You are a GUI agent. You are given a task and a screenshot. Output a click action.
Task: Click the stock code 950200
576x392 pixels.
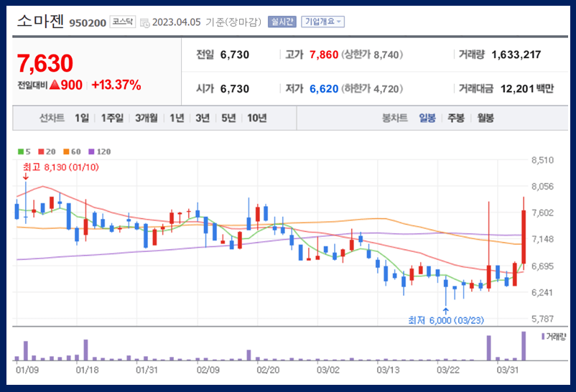88,23
